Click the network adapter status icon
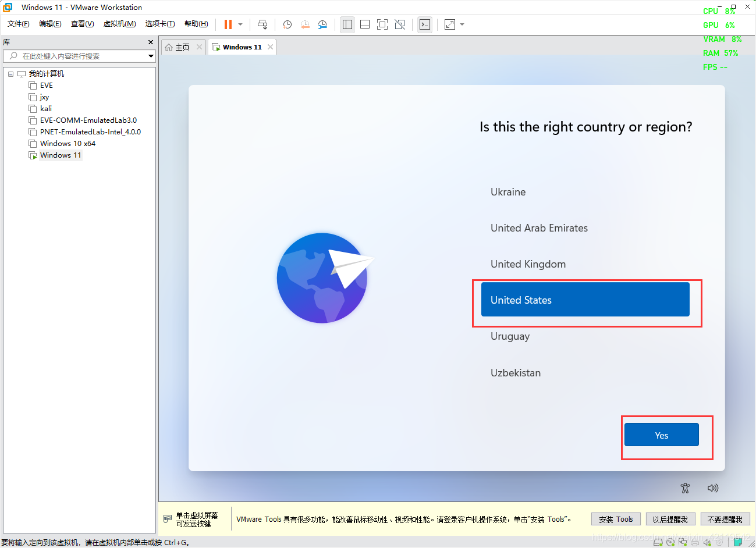 pyautogui.click(x=683, y=542)
